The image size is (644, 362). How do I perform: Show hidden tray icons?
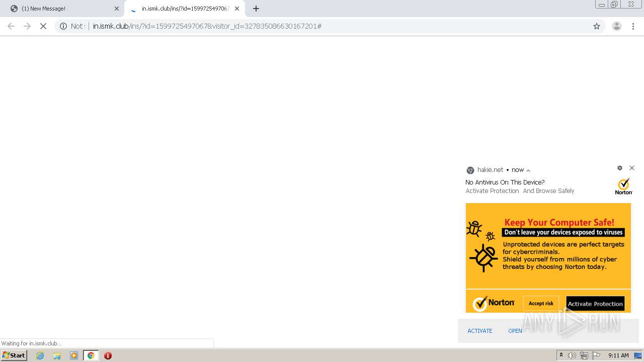click(x=561, y=355)
